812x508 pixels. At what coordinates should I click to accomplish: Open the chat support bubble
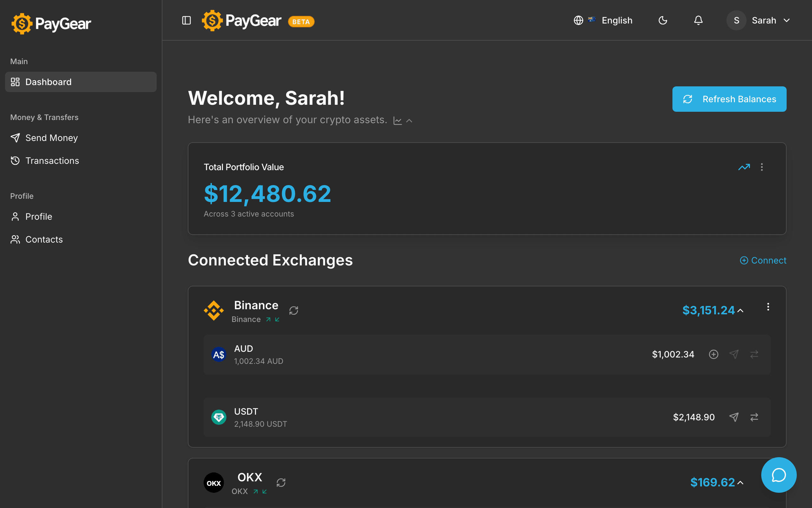click(x=779, y=475)
